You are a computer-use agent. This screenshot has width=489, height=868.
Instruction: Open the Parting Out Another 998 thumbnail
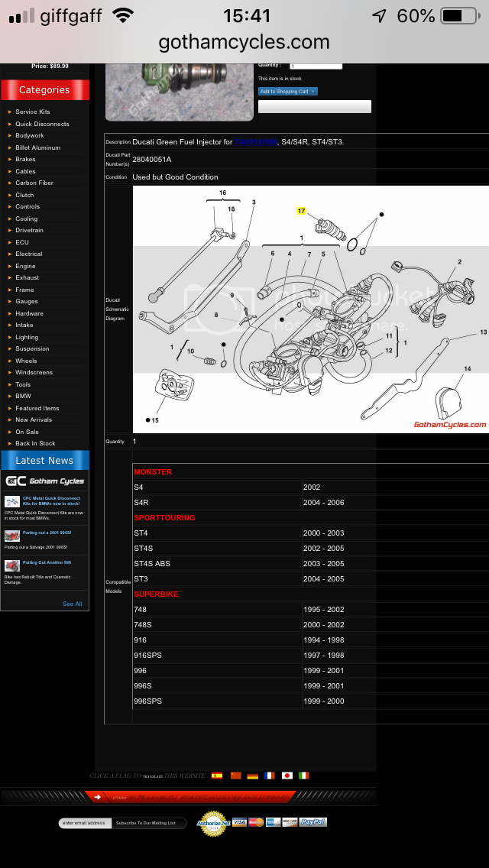12,565
